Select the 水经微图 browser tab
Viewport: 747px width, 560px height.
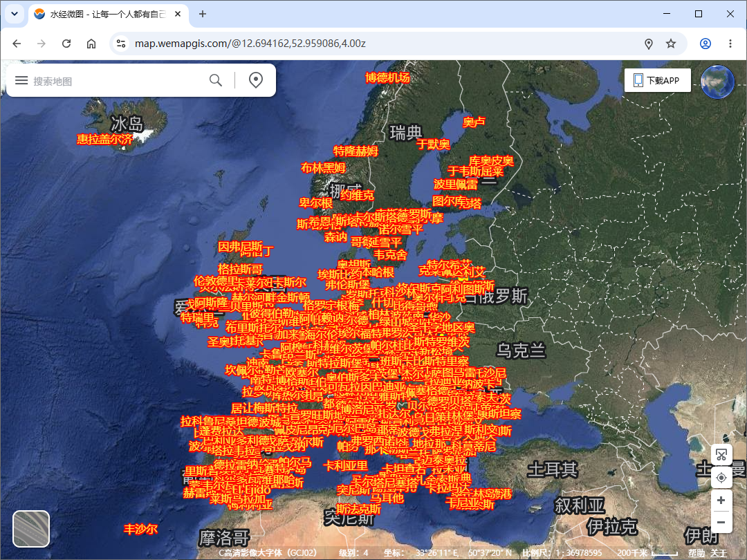(108, 15)
